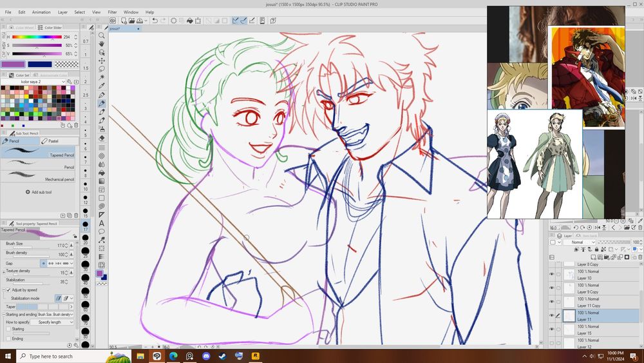This screenshot has width=644, height=363.
Task: Open Stabilization mode dropdown arrow
Action: click(x=71, y=298)
